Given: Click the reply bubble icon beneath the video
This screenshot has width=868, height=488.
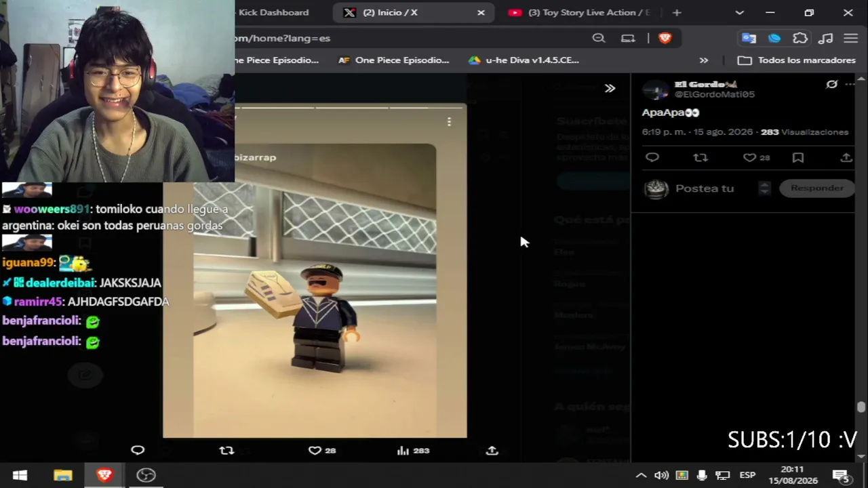Looking at the screenshot, I should coord(138,450).
